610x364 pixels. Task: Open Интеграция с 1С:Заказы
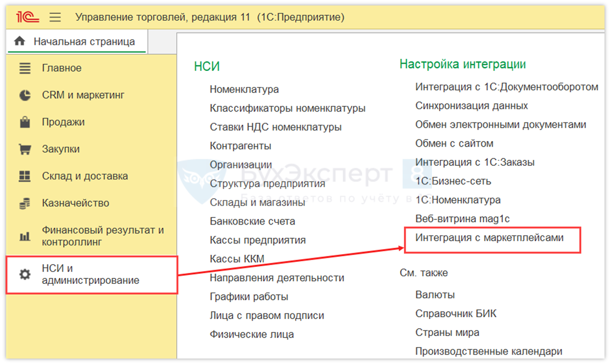(x=475, y=163)
